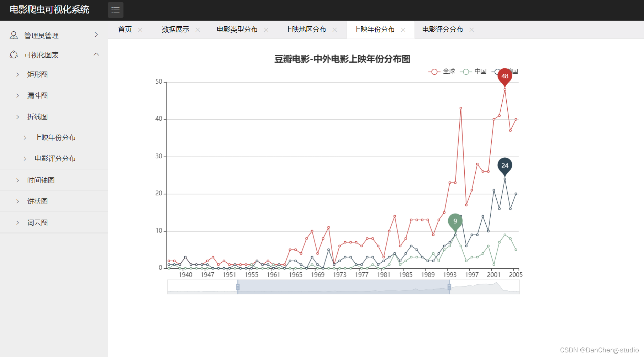The width and height of the screenshot is (644, 357).
Task: Click the right handle of the data zoom slider
Action: point(449,287)
